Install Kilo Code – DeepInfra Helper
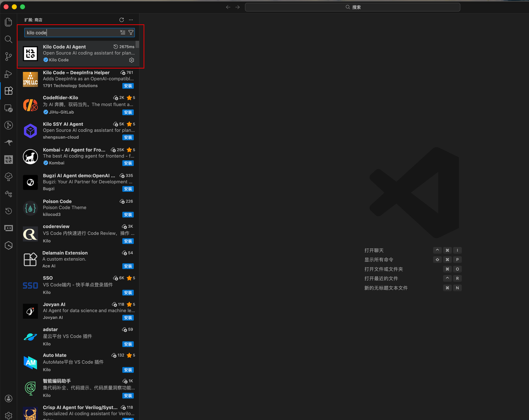Viewport: 529px width, 420px height. pyautogui.click(x=128, y=86)
